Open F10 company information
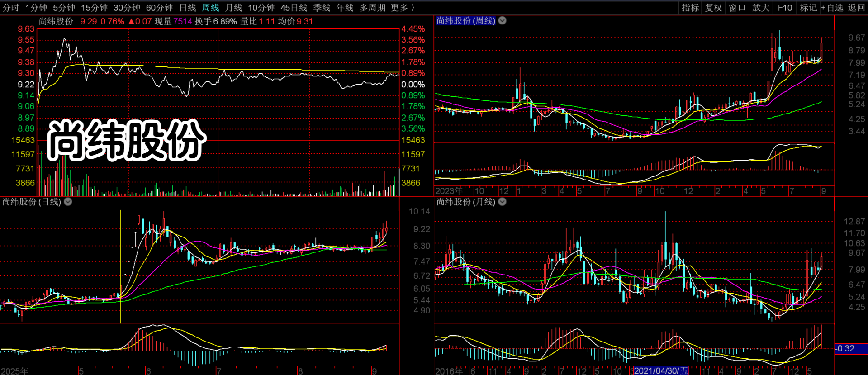 click(785, 8)
